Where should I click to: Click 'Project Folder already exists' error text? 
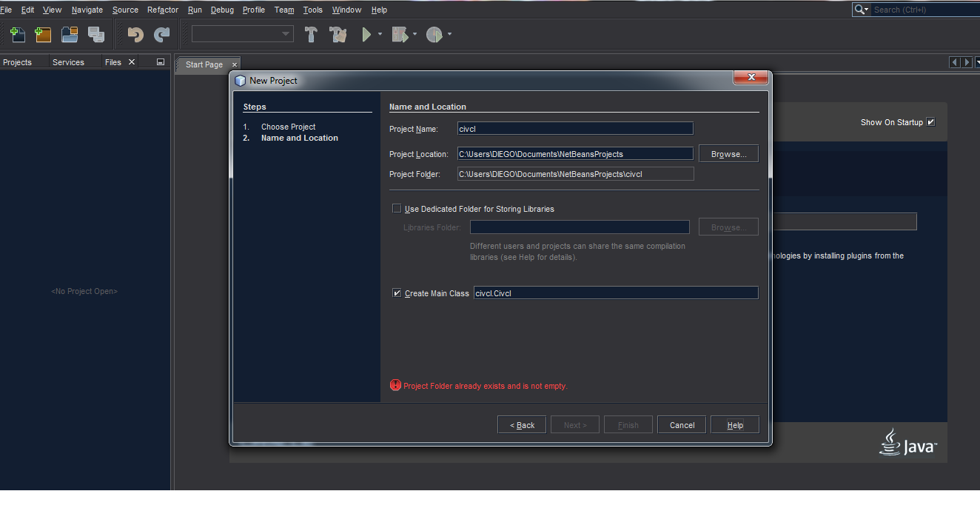tap(486, 386)
